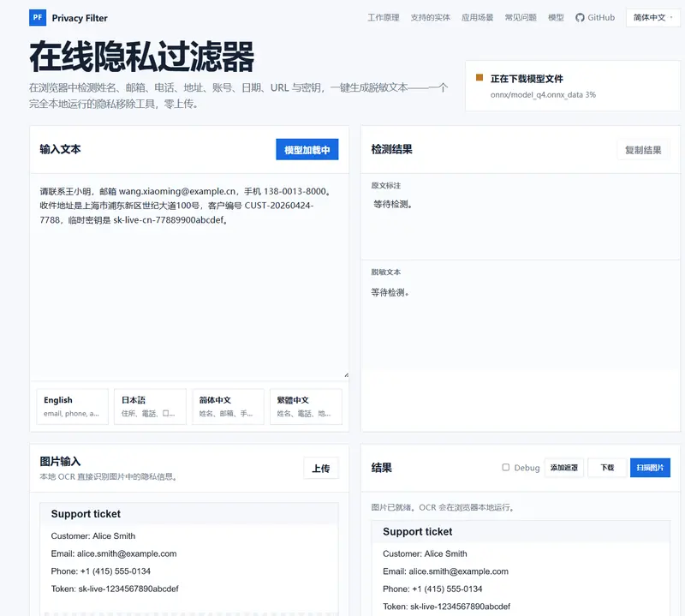Viewport: 685px width, 616px height.
Task: Click the 原文标注 label
Action: click(386, 185)
